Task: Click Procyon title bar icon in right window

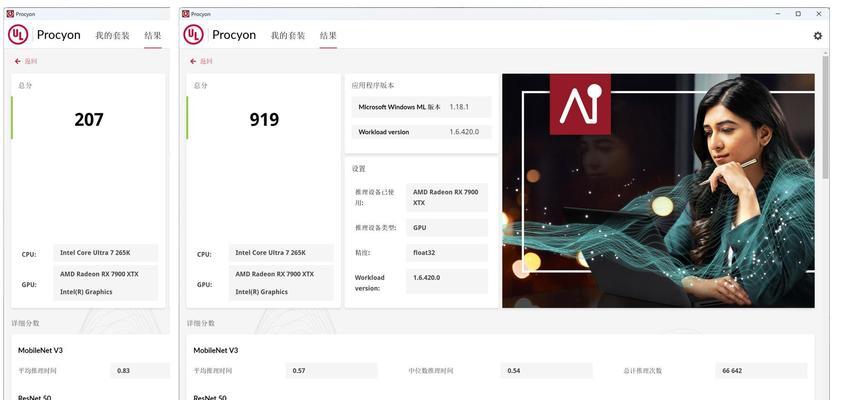Action: [x=186, y=14]
